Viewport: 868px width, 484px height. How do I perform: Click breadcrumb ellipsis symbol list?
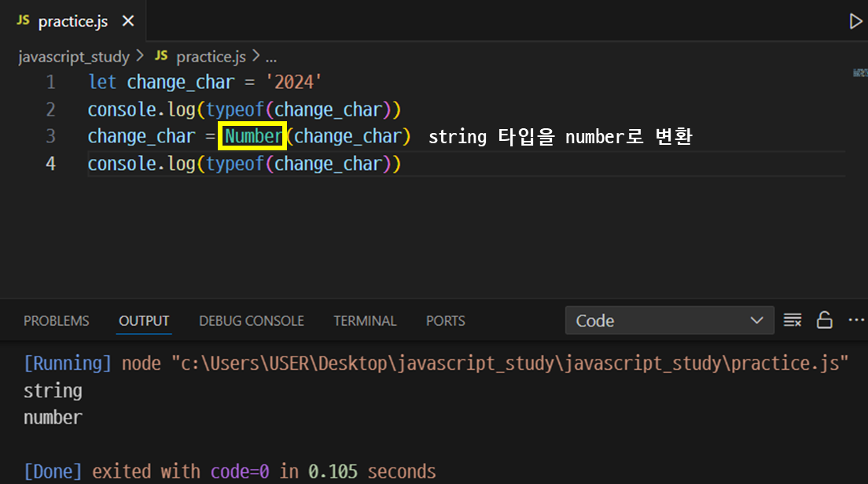(x=270, y=57)
